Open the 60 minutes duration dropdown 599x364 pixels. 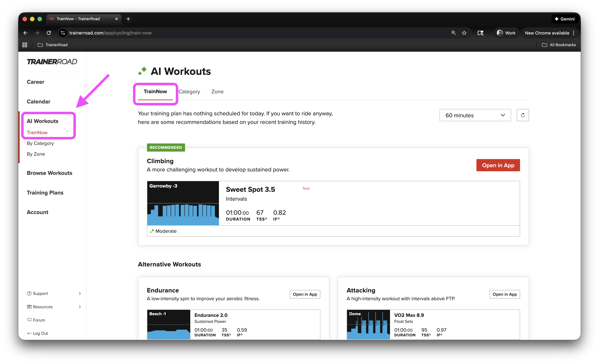(x=475, y=115)
